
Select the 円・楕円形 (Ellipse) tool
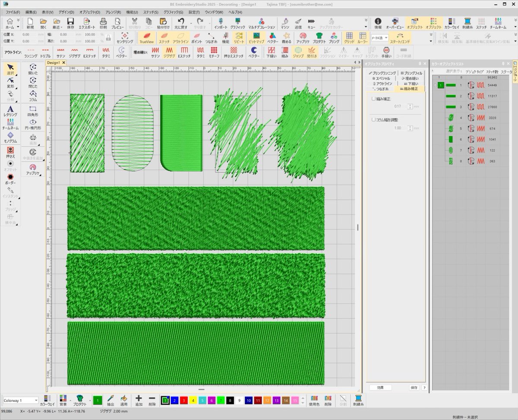point(33,124)
